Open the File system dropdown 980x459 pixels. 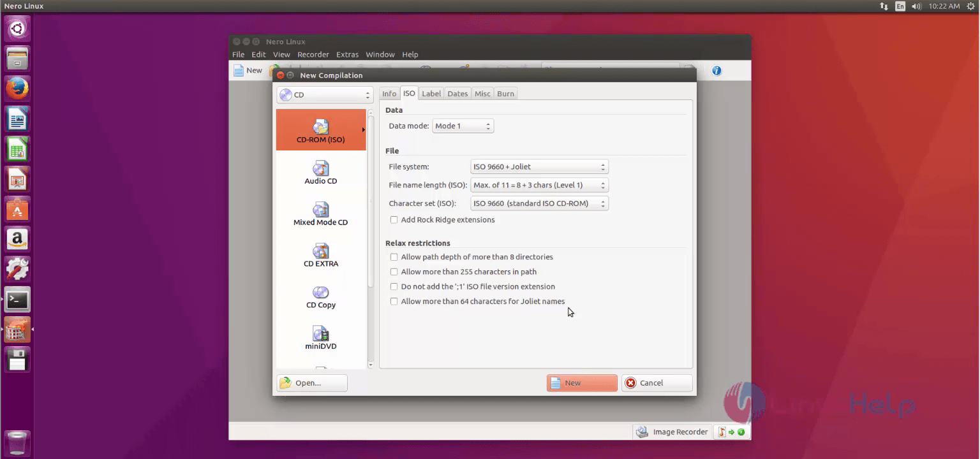coord(540,167)
